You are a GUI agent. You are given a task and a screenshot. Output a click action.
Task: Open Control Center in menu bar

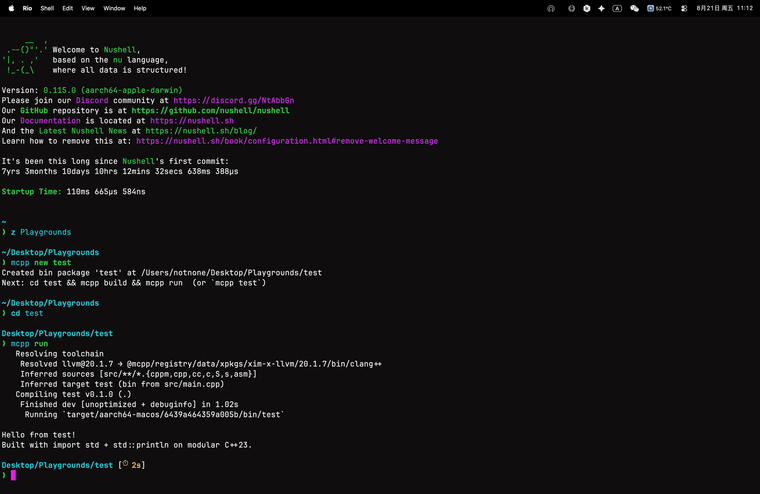point(684,8)
